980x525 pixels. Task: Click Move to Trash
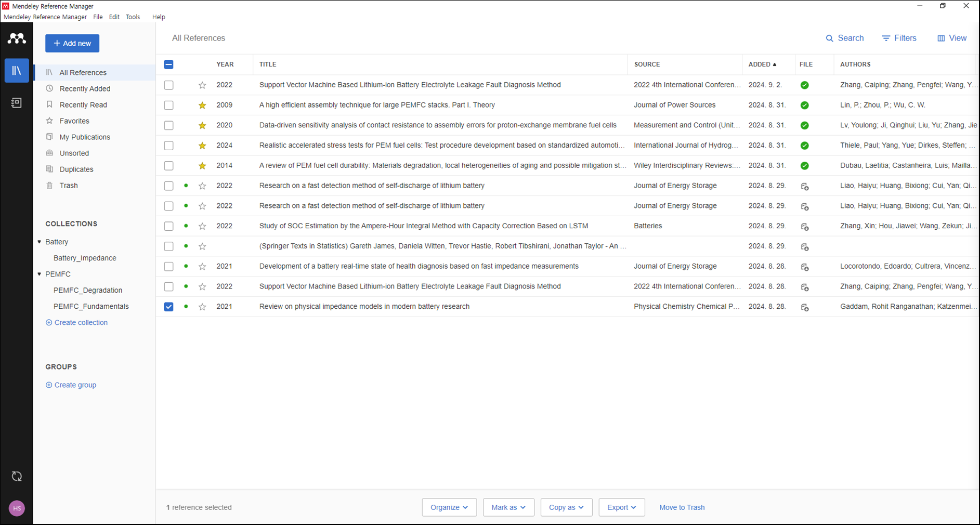pos(682,507)
